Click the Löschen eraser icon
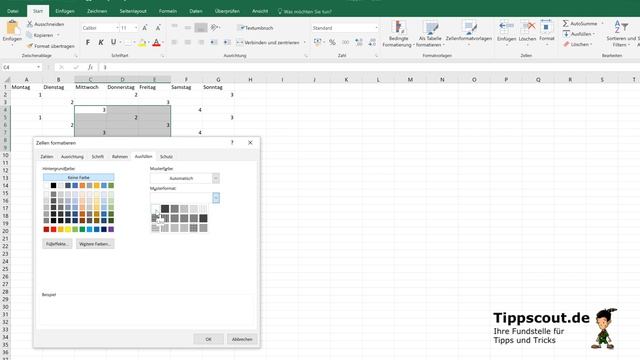The height and width of the screenshot is (360, 640). point(566,44)
